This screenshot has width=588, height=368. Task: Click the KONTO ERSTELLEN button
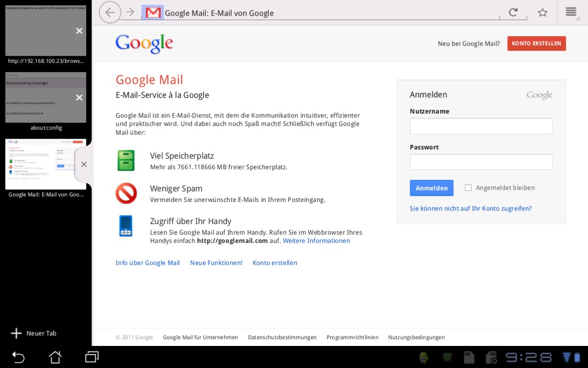coord(537,44)
